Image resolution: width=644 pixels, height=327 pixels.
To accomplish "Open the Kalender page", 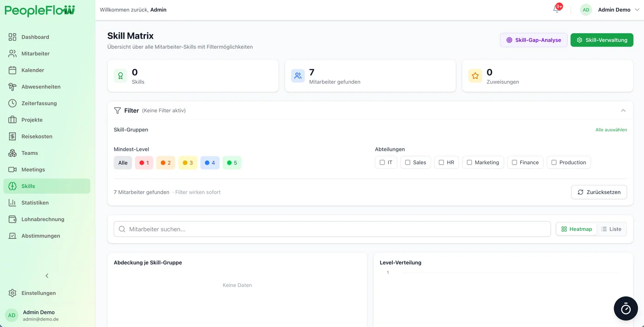I will pos(46,70).
